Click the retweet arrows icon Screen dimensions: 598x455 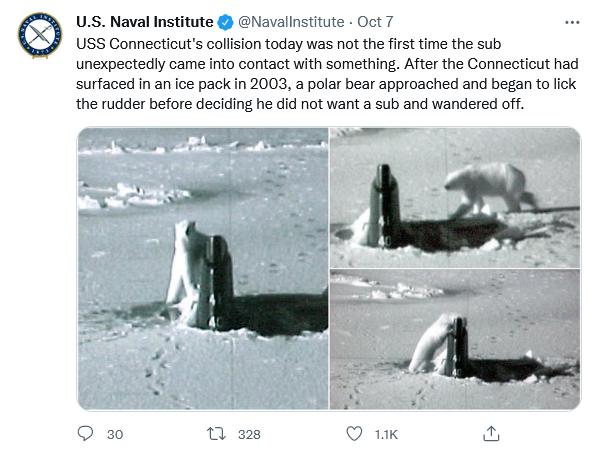(x=216, y=434)
